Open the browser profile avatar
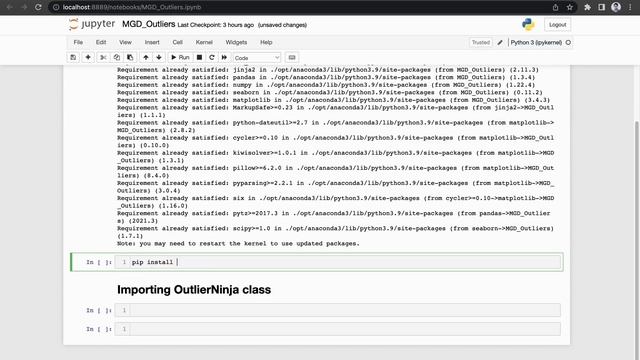640x360 pixels. point(616,7)
